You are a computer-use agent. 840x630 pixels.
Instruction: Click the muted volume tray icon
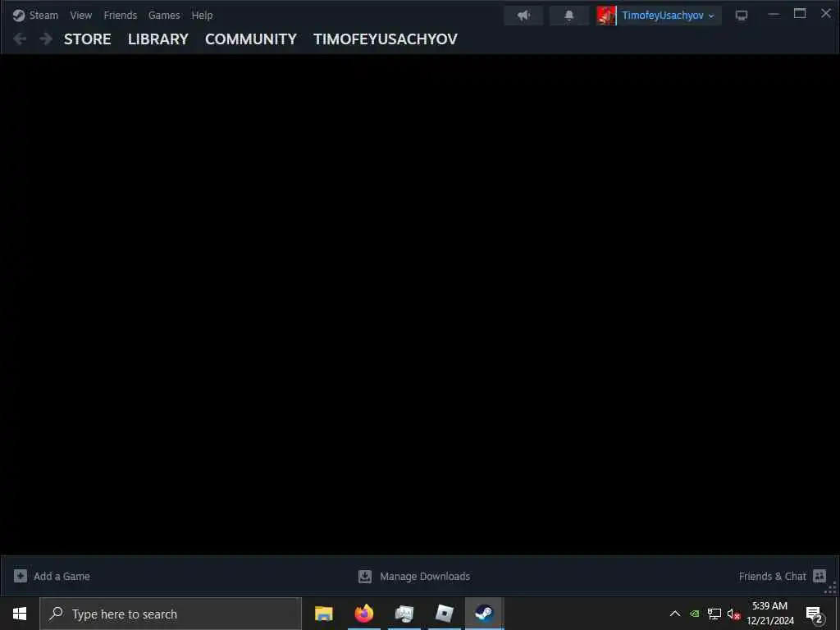(x=733, y=614)
